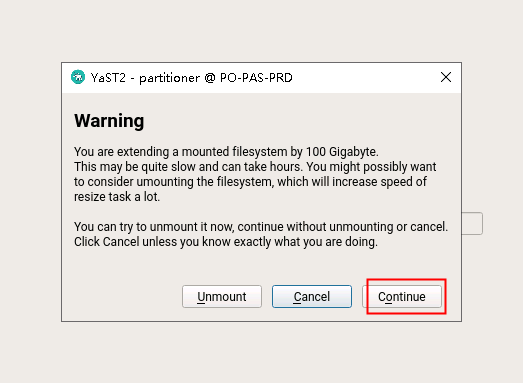This screenshot has width=523, height=383.
Task: Choose Unmount to unmount the filesystem
Action: [222, 296]
